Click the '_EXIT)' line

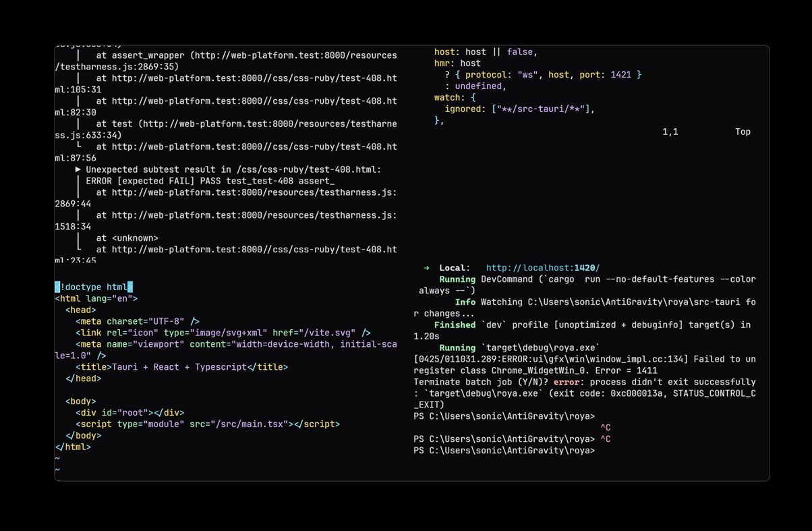(x=429, y=406)
